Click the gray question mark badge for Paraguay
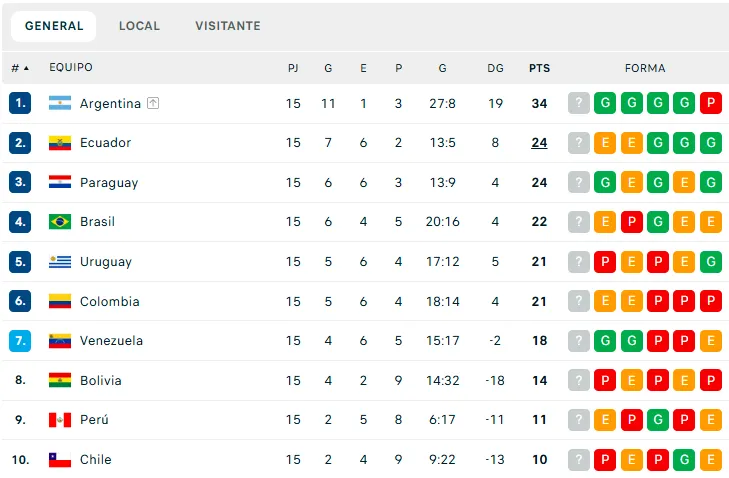Image resolution: width=729 pixels, height=478 pixels. (x=579, y=183)
